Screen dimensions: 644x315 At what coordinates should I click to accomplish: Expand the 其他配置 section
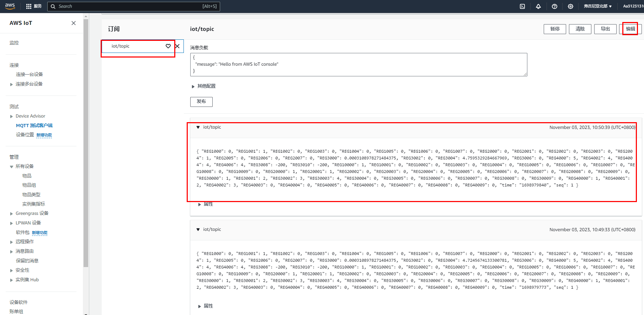[x=204, y=86]
